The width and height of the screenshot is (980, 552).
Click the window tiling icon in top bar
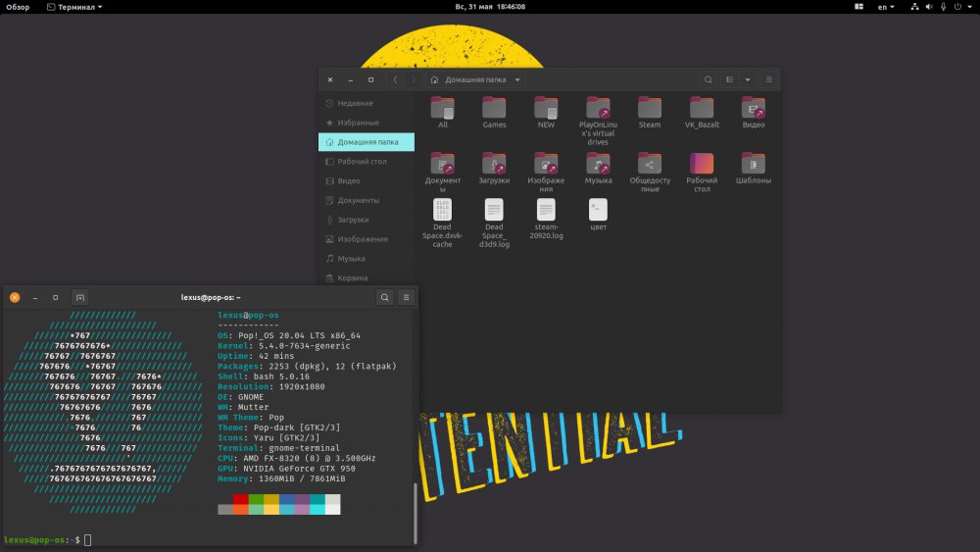point(858,7)
